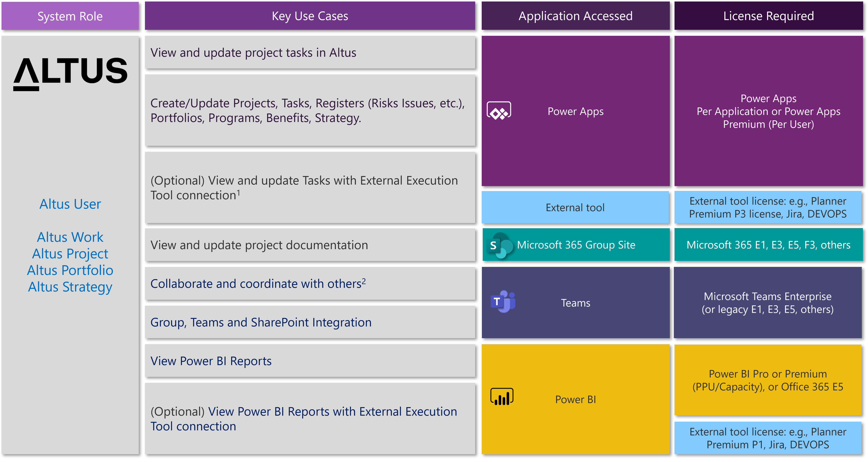Screen dimensions: 868x462
Task: Click 'Microsoft 365 E1, E3, E5, F3, others'
Action: (769, 245)
